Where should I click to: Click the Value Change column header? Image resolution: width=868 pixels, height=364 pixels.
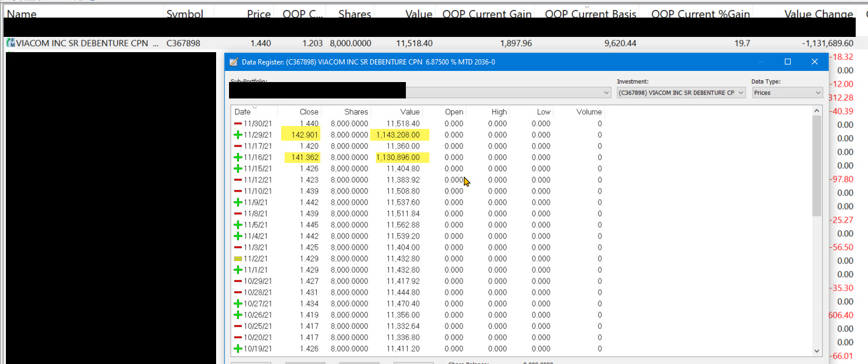pos(818,13)
